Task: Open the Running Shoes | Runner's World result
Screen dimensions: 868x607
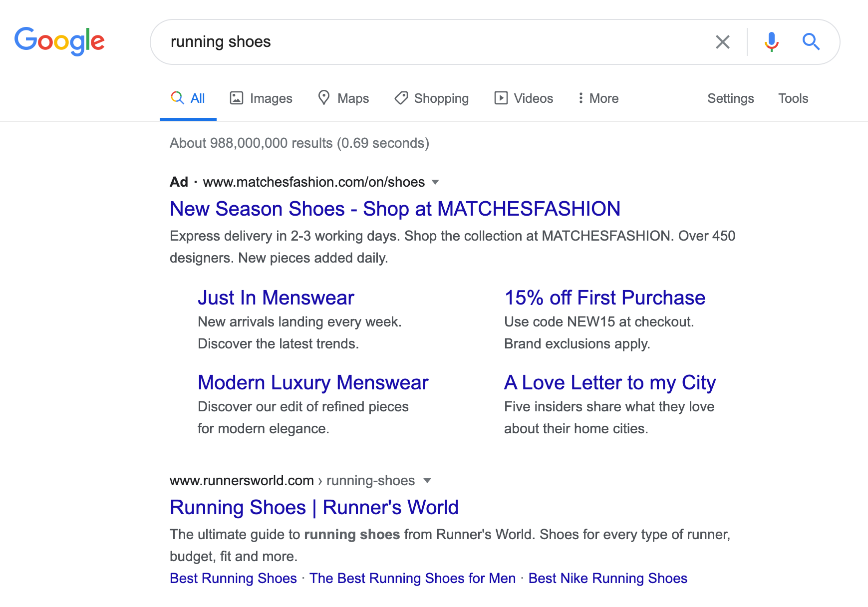Action: (x=314, y=507)
